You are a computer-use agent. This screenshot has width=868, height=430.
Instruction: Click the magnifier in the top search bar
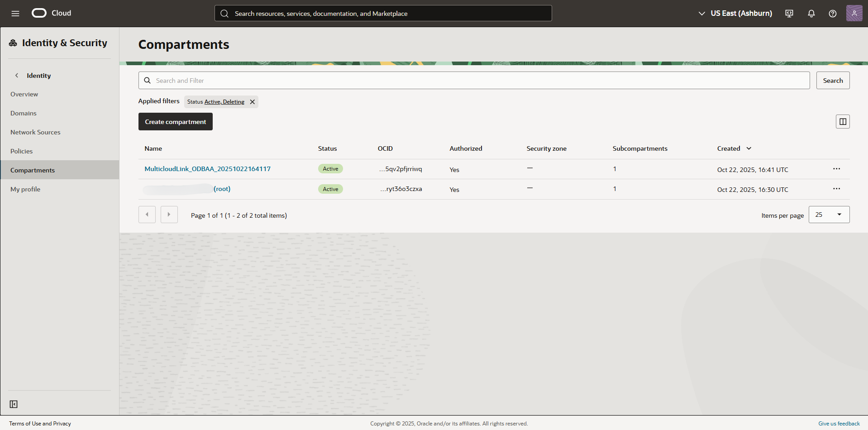pyautogui.click(x=224, y=13)
